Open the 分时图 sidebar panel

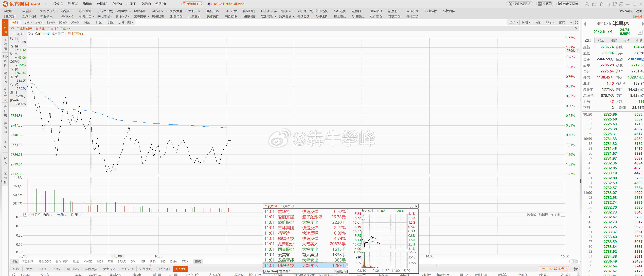pos(5,28)
